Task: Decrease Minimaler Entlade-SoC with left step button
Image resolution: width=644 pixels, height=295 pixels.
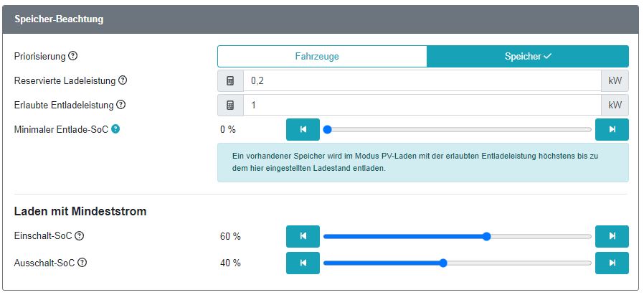Action: pyautogui.click(x=303, y=130)
